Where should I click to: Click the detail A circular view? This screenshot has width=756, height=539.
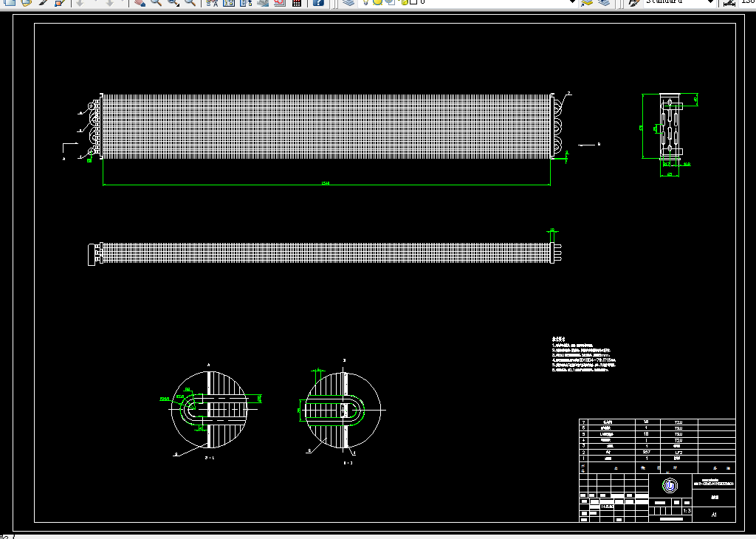click(x=209, y=409)
